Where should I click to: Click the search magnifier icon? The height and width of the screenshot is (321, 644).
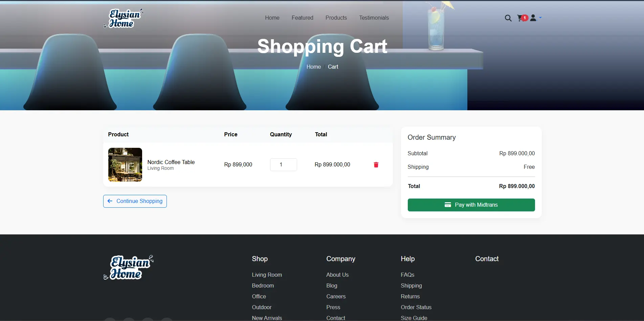[508, 18]
